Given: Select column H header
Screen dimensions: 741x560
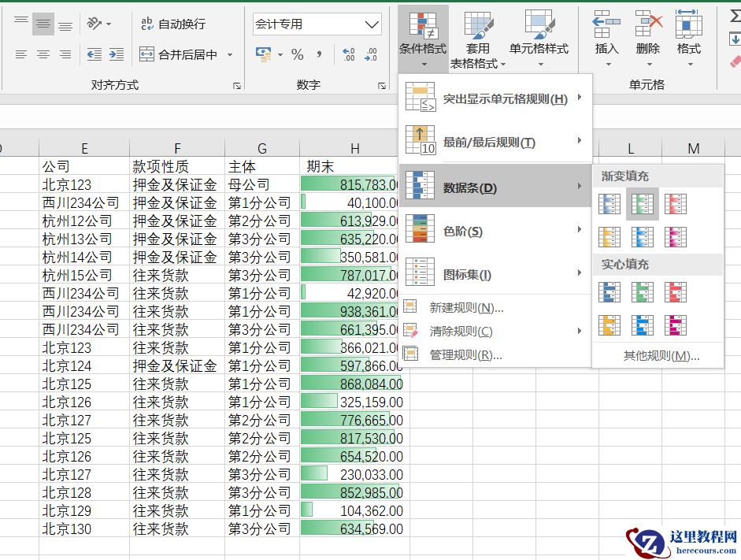Looking at the screenshot, I should (354, 148).
